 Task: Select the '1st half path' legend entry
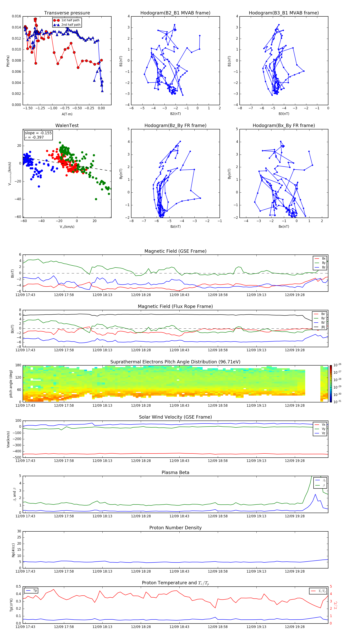point(67,20)
